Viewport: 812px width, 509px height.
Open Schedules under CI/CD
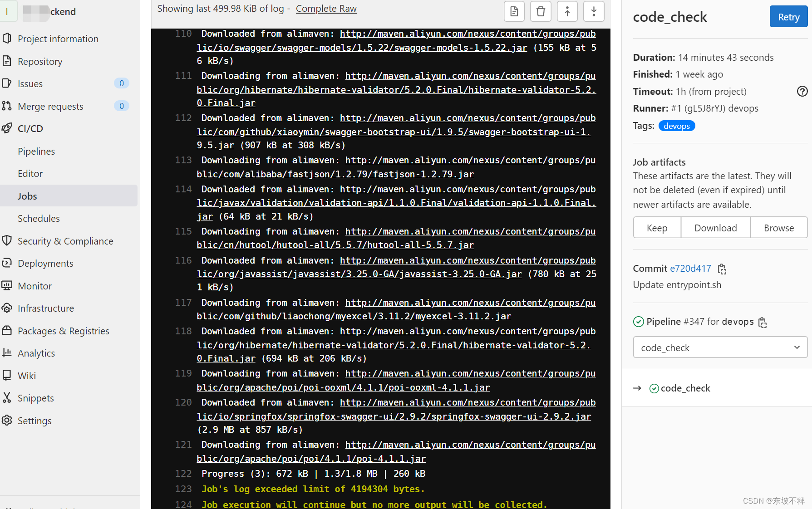tap(39, 218)
